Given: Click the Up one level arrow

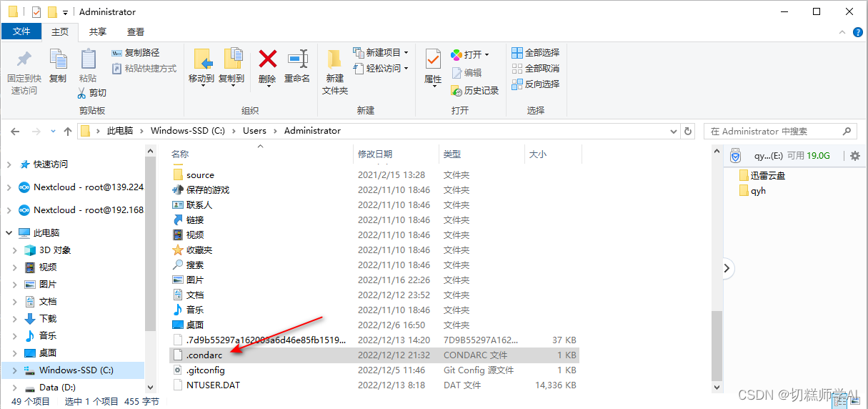Looking at the screenshot, I should [x=68, y=132].
